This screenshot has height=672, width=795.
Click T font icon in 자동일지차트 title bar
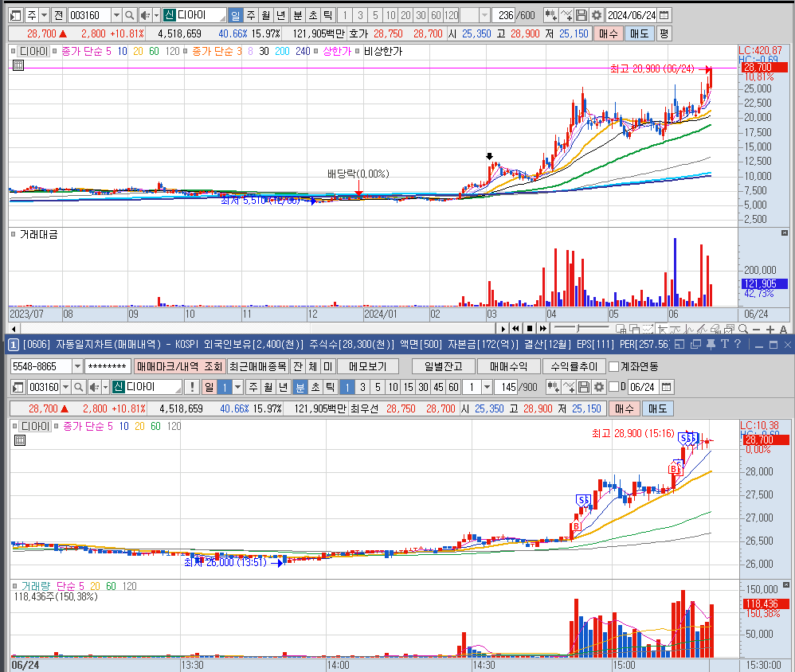725,344
